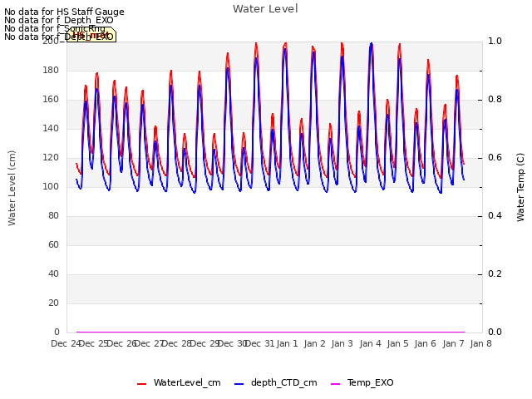Viewport: 532px width, 399px height.
Task: Click the red WaterLevel_cm legend swatch
Action: (141, 384)
